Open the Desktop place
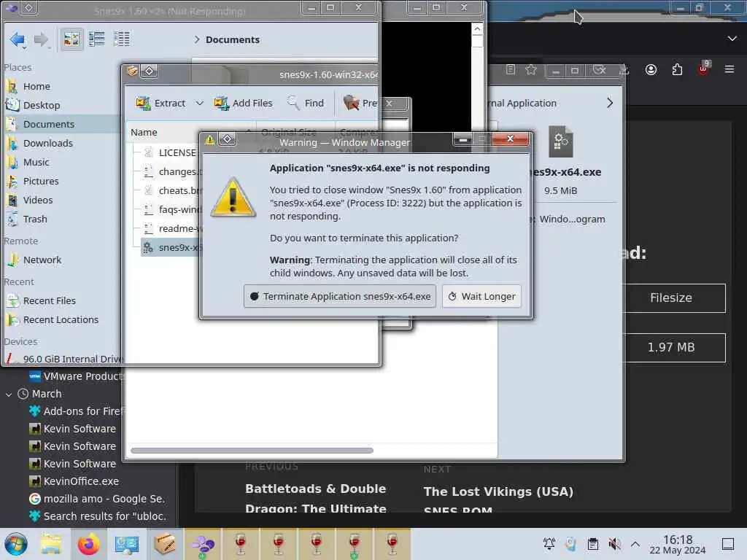This screenshot has height=560, width=747. pos(42,105)
